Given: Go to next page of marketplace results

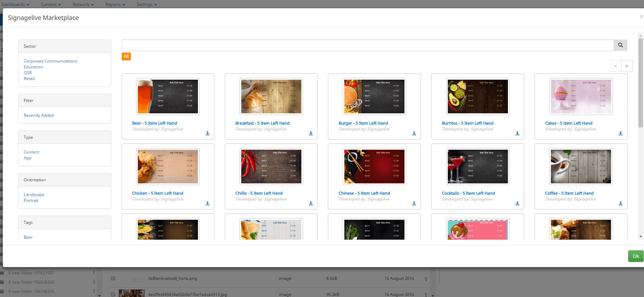Looking at the screenshot, I should tap(626, 66).
